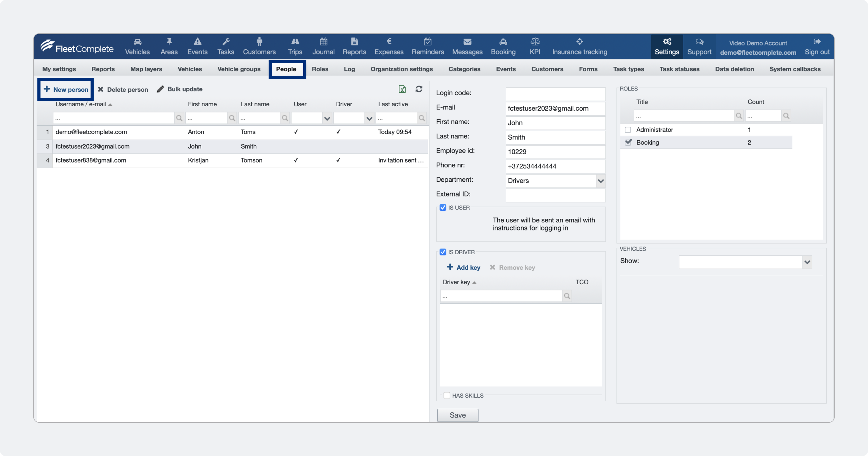Expand the Department dropdown
Screen dimensions: 868x456
pyautogui.click(x=600, y=181)
